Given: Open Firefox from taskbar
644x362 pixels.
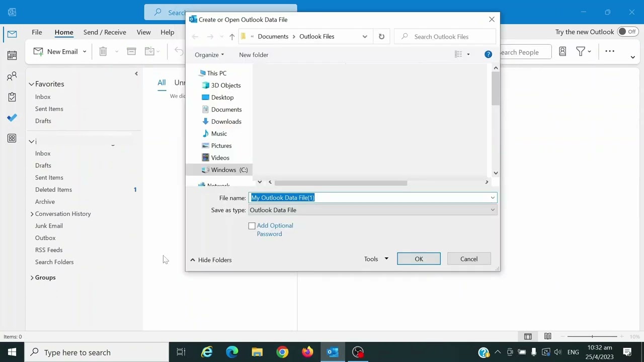Looking at the screenshot, I should [307, 352].
